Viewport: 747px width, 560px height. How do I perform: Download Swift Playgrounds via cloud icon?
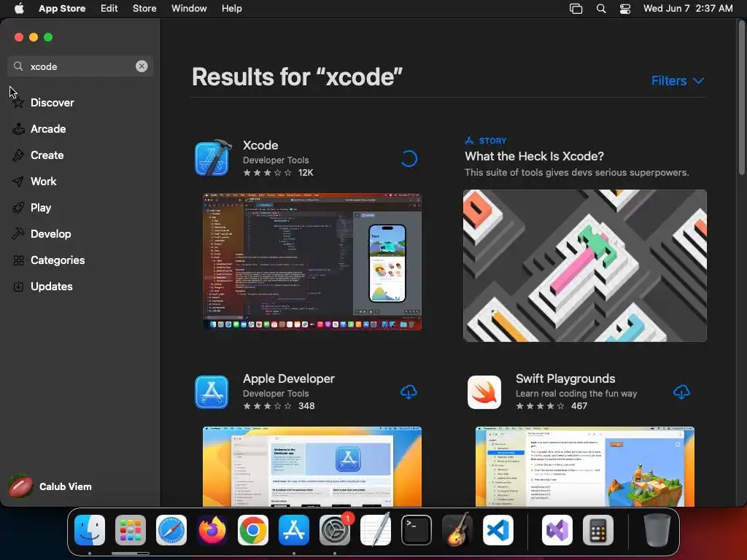click(x=681, y=392)
